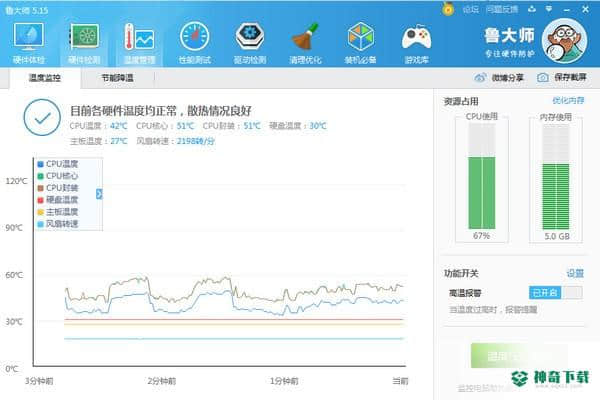600x400 pixels.
Task: Click the 硬盘温度 30℃ value
Action: coord(318,126)
